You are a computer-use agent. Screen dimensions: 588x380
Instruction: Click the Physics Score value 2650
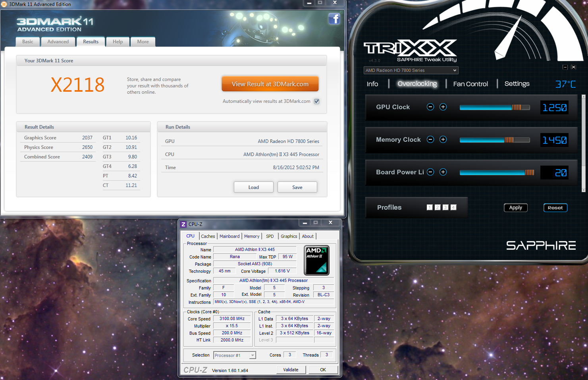(87, 147)
